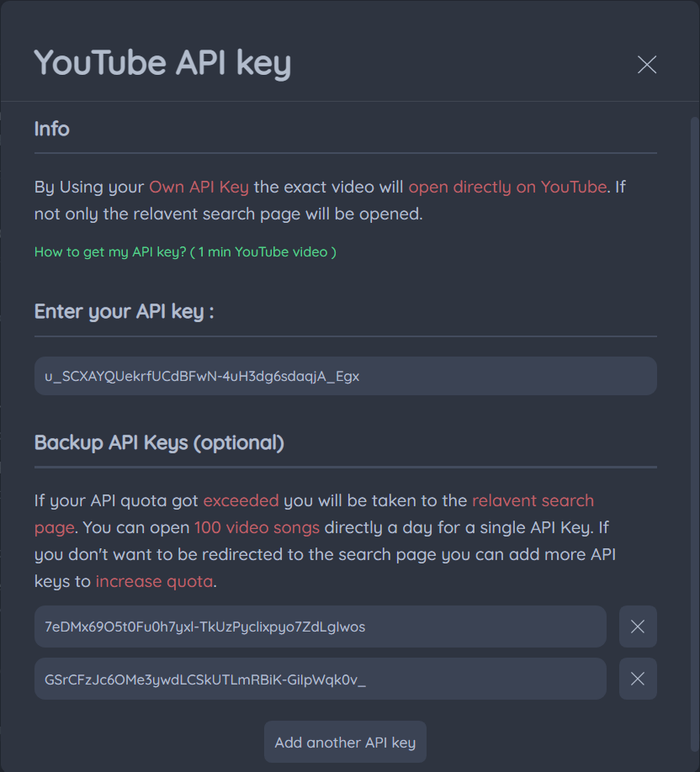
Task: Click the 'YouTube API key' title
Action: pyautogui.click(x=162, y=63)
